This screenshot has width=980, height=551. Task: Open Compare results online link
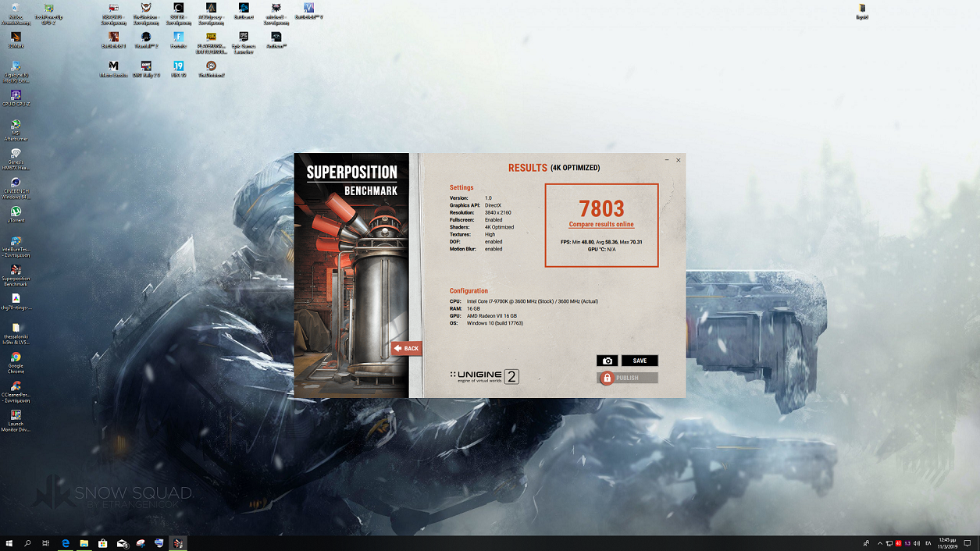(x=601, y=225)
